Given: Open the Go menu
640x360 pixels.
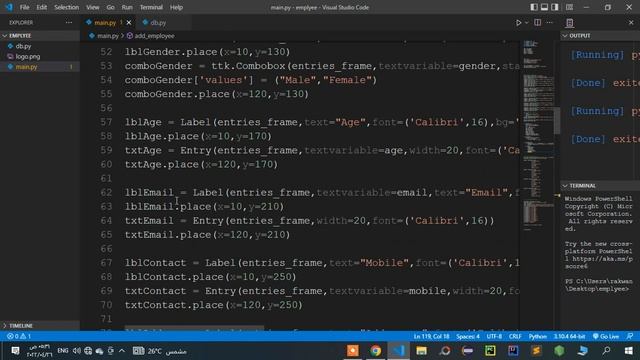Looking at the screenshot, I should (x=111, y=7).
